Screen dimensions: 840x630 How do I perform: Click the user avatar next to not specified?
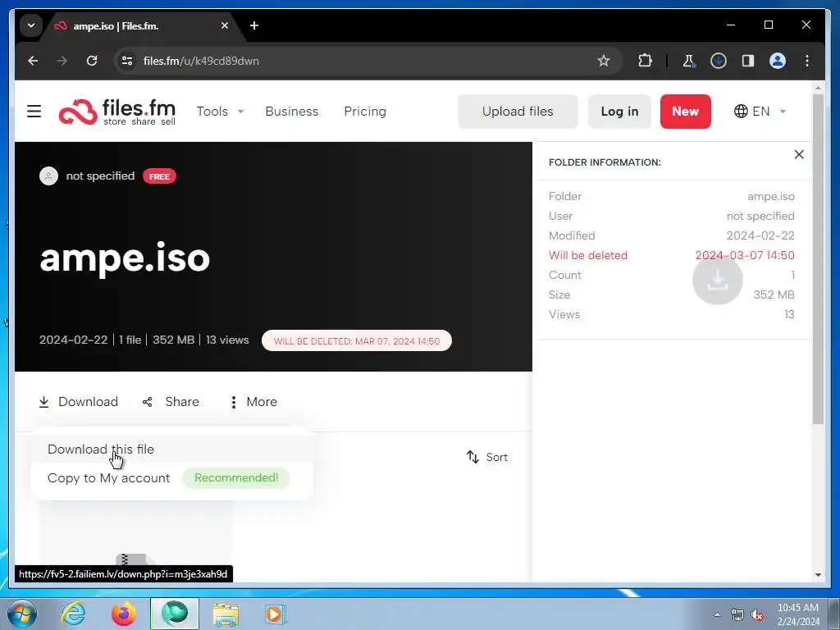[x=48, y=176]
